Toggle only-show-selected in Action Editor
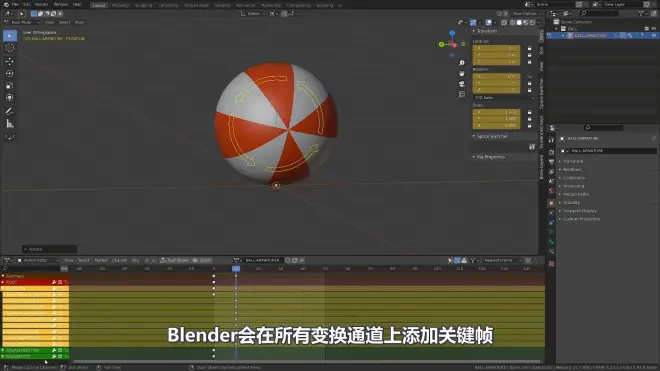The width and height of the screenshot is (660, 371). pyautogui.click(x=450, y=260)
